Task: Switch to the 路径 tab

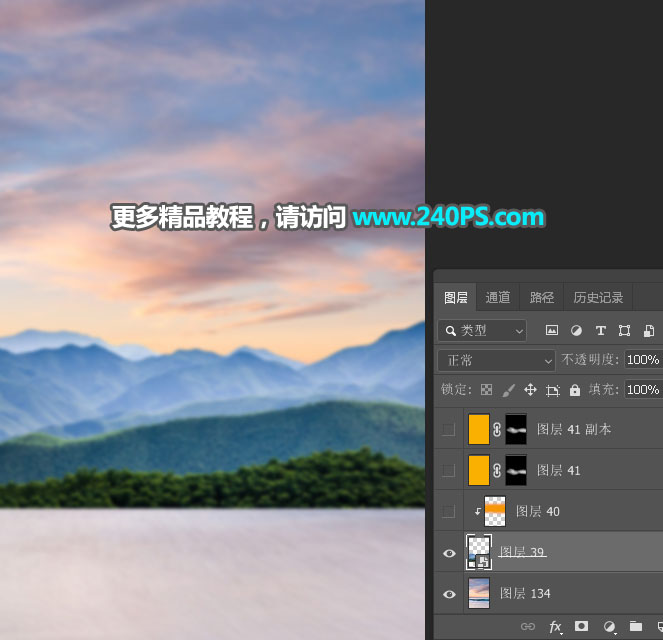Action: [542, 298]
